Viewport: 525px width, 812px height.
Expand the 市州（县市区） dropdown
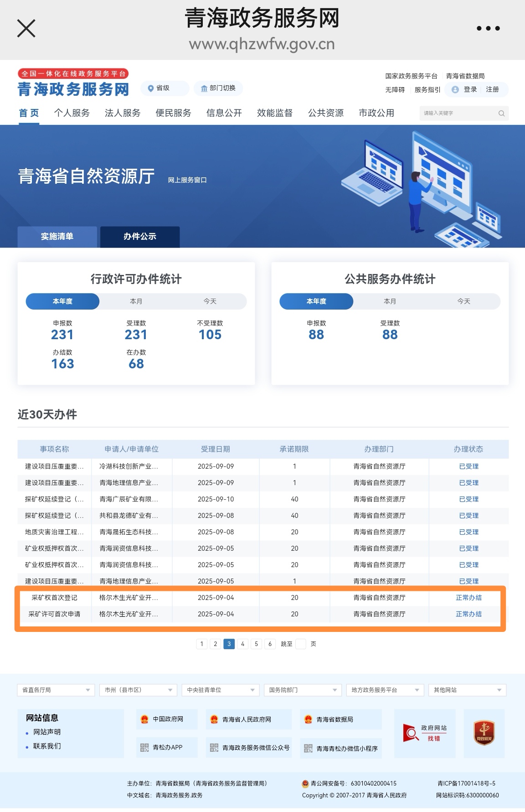click(x=138, y=690)
